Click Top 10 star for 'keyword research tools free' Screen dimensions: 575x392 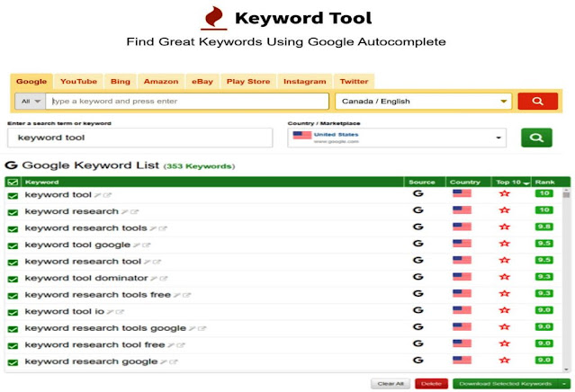coord(505,293)
